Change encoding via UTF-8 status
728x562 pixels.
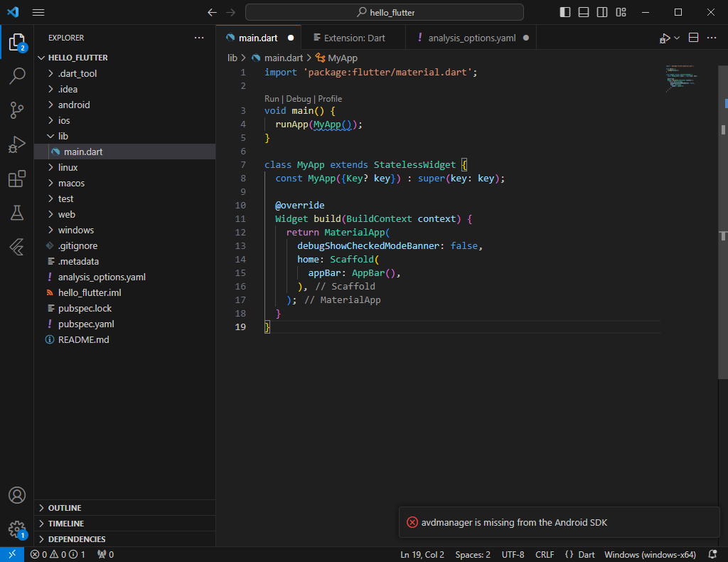click(x=513, y=555)
